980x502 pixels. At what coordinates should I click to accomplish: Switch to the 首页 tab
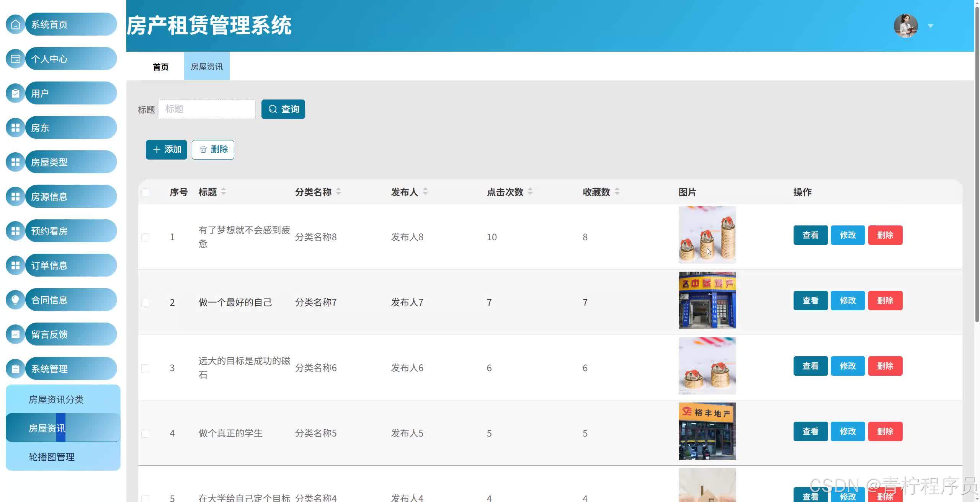(x=160, y=67)
